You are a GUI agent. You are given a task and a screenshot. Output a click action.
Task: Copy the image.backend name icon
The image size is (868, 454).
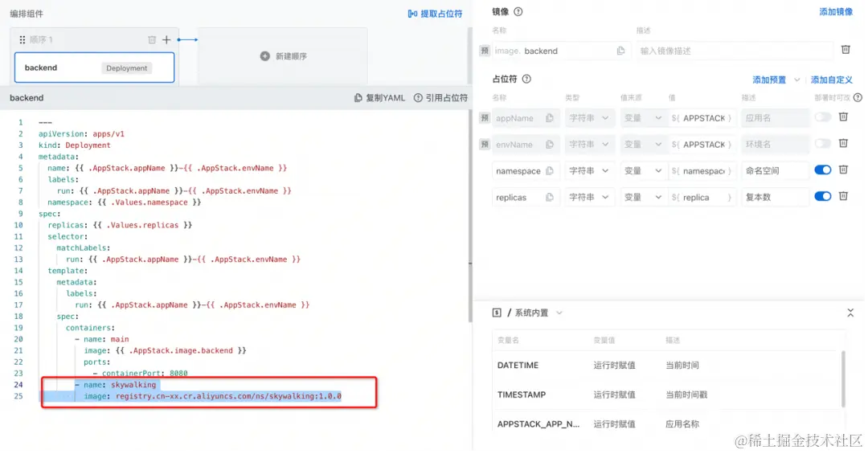620,51
